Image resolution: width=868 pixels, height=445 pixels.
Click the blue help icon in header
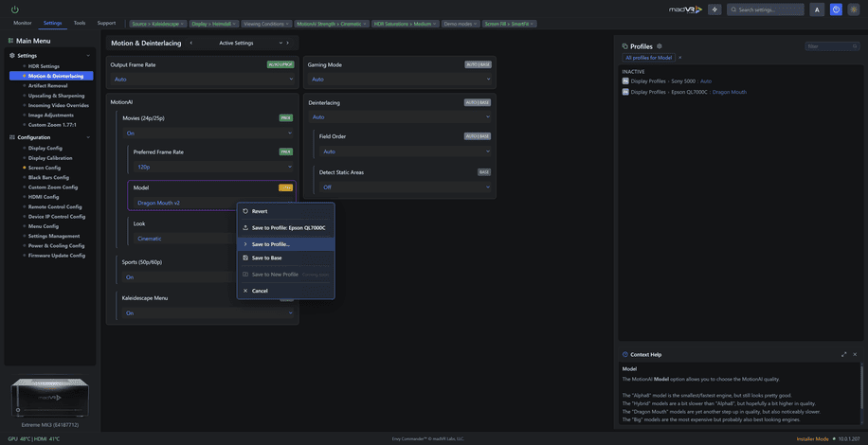[x=836, y=9]
